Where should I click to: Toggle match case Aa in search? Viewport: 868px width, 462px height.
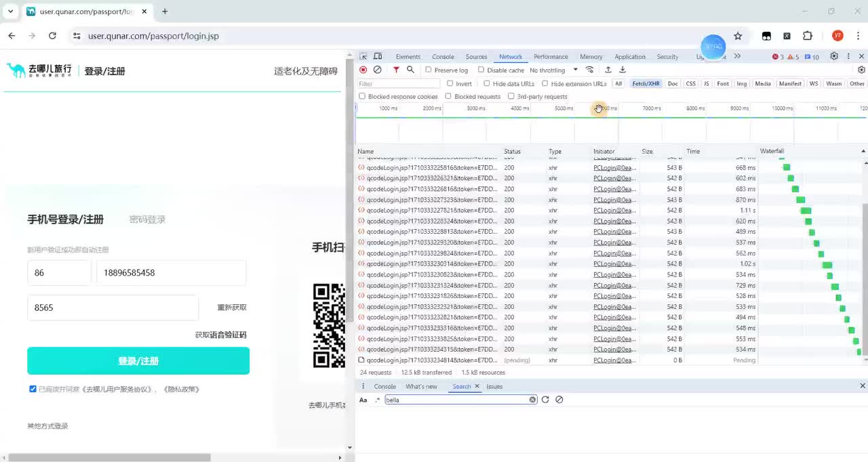click(x=363, y=400)
